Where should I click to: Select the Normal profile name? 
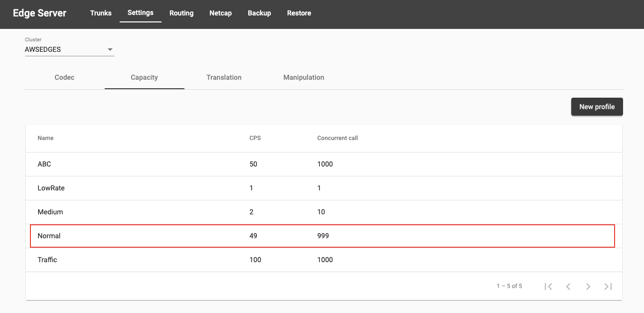click(49, 236)
